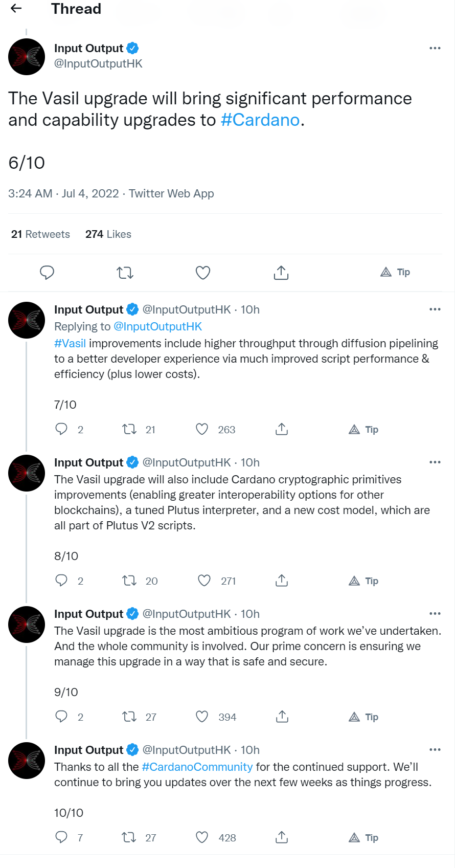Viewport: 455px width, 868px height.
Task: Reply to the 10/10 thank-you tweet
Action: [x=61, y=837]
